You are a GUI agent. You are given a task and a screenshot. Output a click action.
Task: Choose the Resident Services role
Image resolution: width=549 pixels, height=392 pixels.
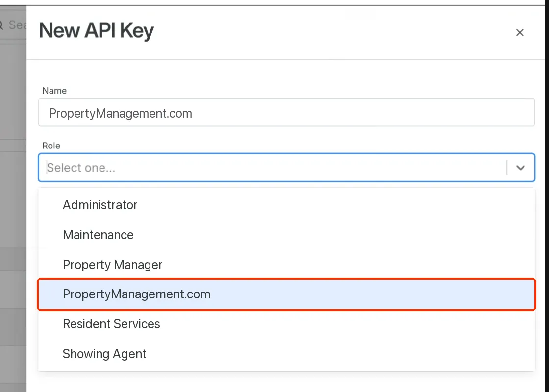[x=286, y=324]
